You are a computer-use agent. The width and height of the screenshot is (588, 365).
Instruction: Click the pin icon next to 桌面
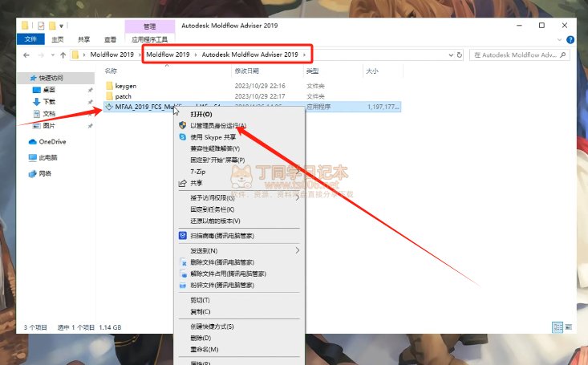[90, 90]
